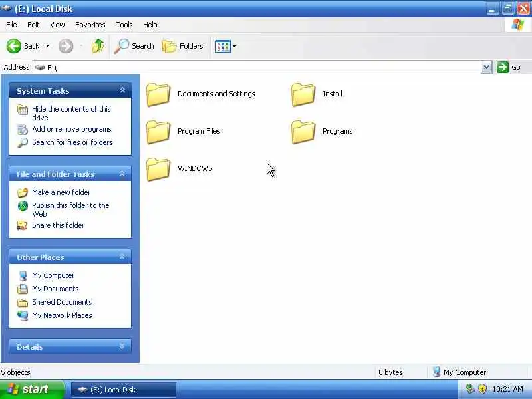Screen dimensions: 532x399
Task: Click the My Computer icon in Other Places
Action: (x=23, y=276)
